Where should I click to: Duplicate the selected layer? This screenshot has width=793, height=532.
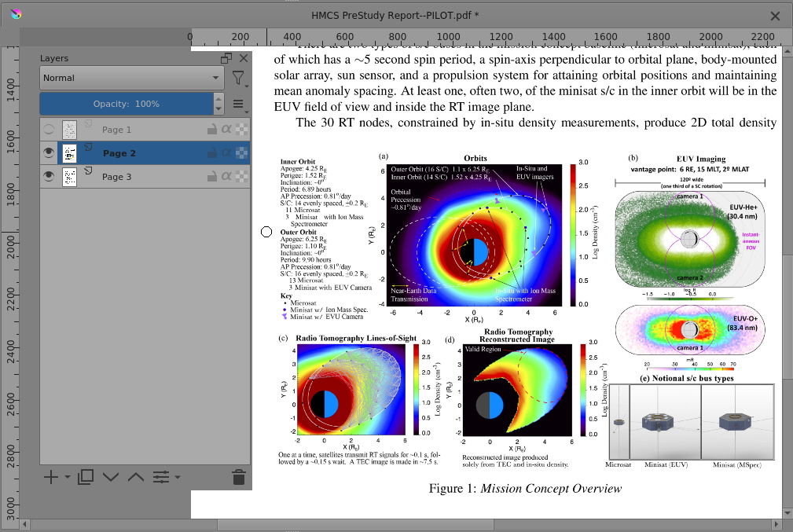86,476
